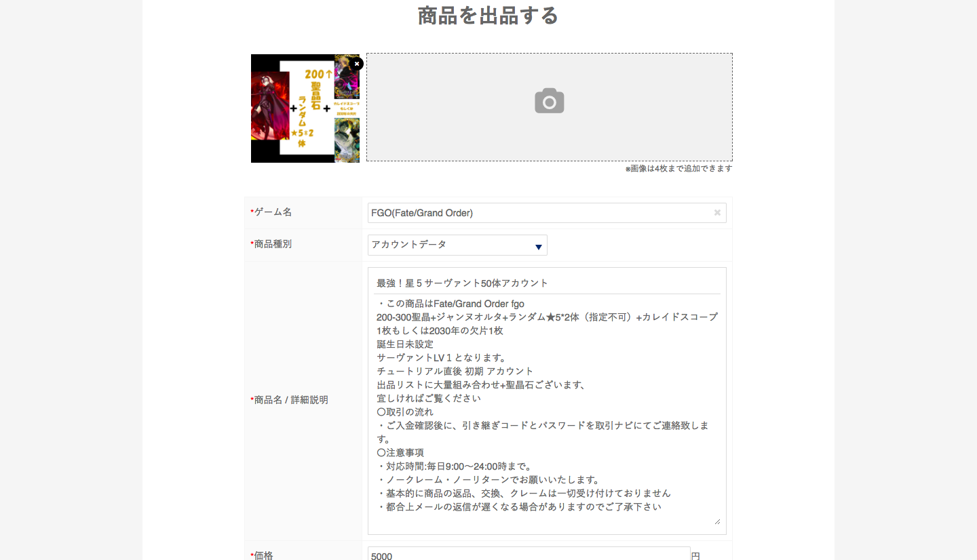This screenshot has height=560, width=977.
Task: Click the 商品種別 field label
Action: [x=273, y=244]
